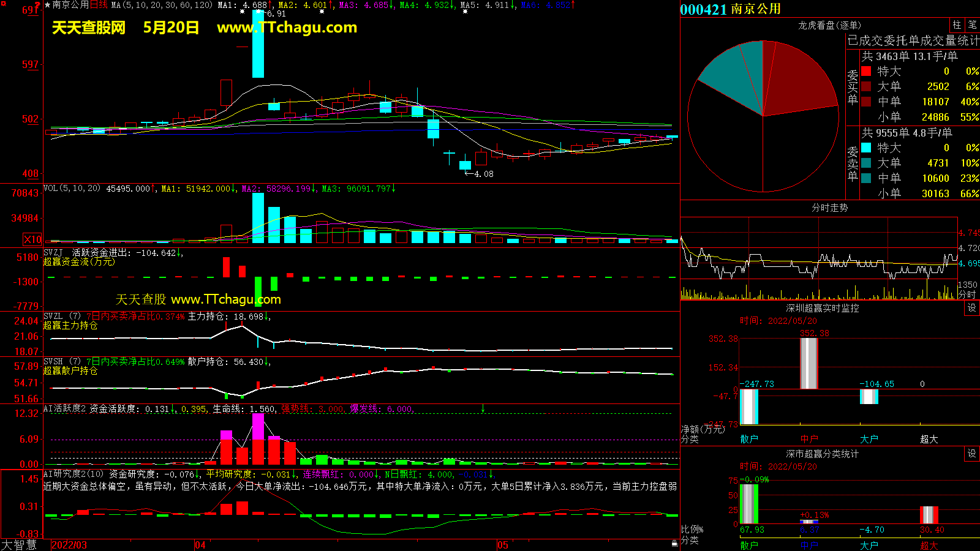The image size is (980, 551).
Task: Click the 柱 bar view button
Action: pyautogui.click(x=957, y=25)
